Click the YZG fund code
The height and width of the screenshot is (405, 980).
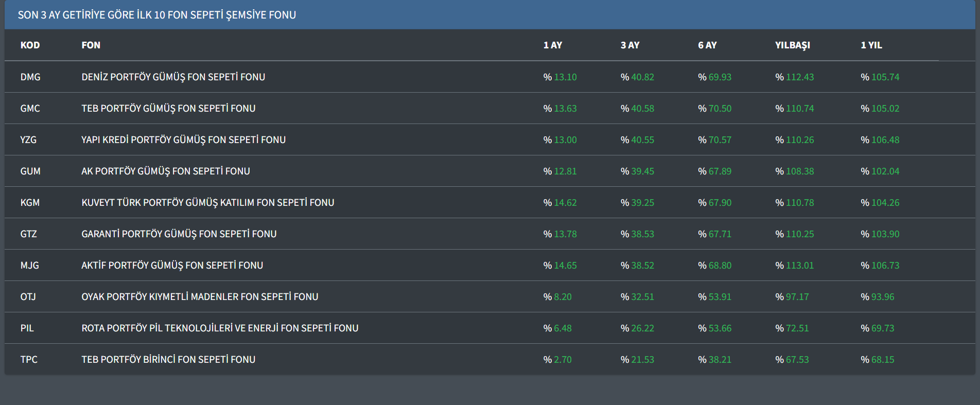[28, 140]
